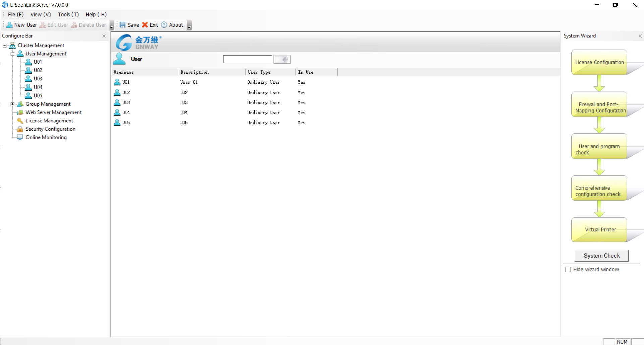This screenshot has height=345, width=644.
Task: Select Security Configuration label in tree
Action: [x=51, y=129]
